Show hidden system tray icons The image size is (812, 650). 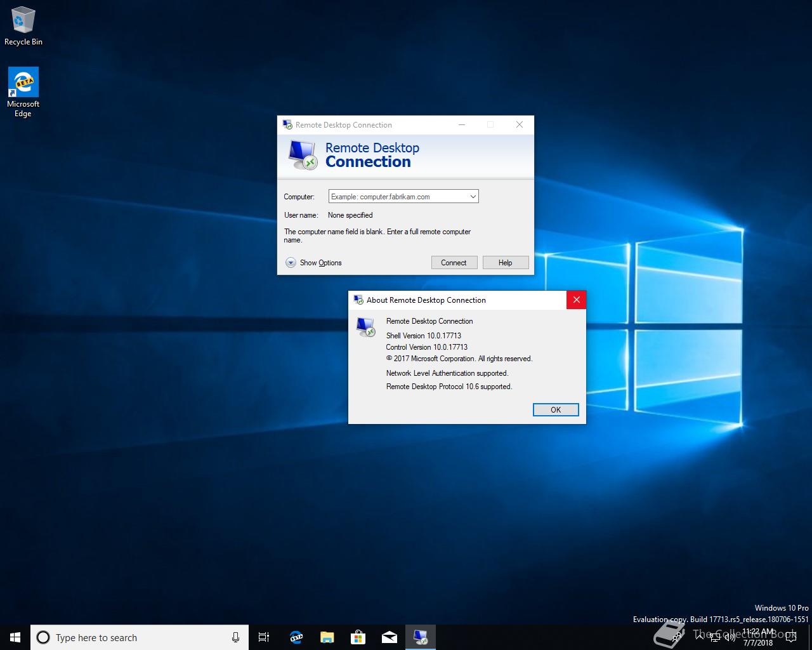pos(700,637)
